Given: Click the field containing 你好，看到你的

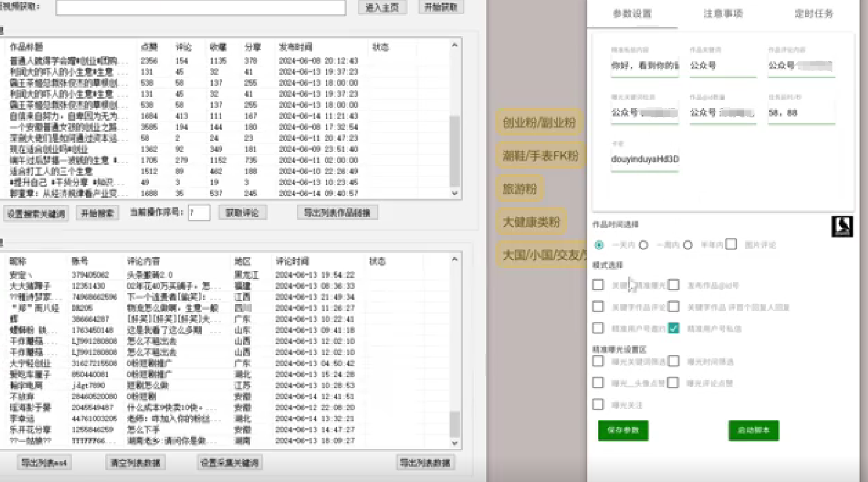Looking at the screenshot, I should pos(645,66).
